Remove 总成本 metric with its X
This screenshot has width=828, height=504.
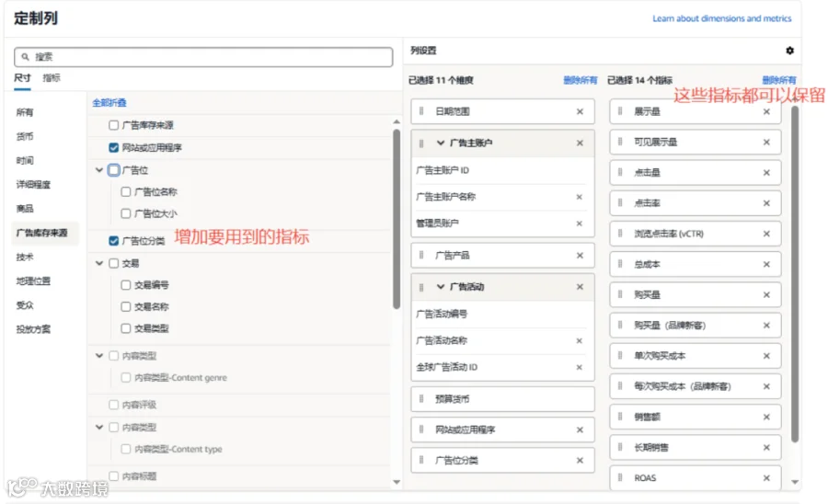tap(766, 264)
